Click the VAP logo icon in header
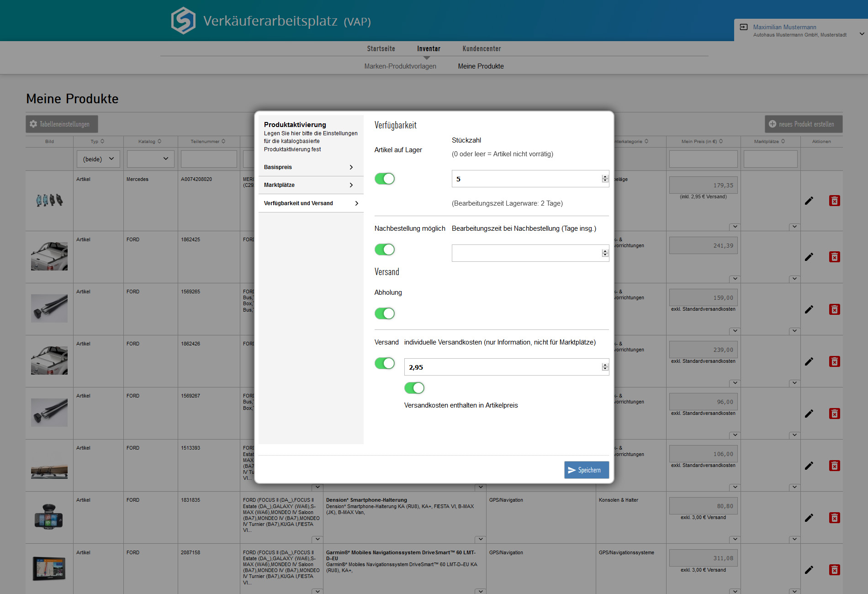The height and width of the screenshot is (594, 868). click(x=183, y=21)
